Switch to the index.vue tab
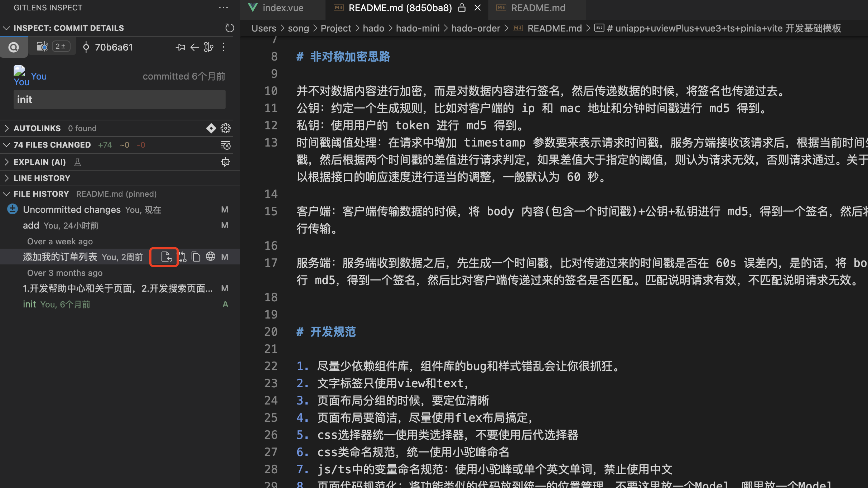The image size is (868, 488). pos(282,8)
